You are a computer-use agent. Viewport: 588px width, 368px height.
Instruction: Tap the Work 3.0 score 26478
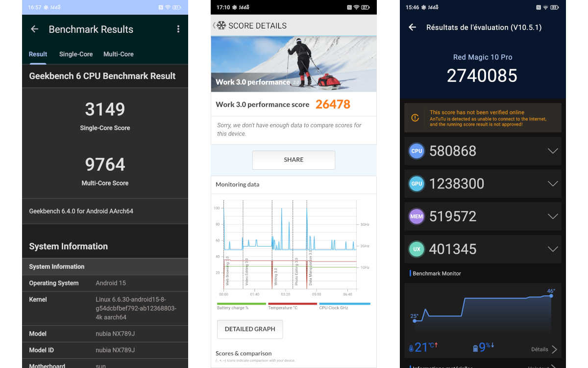point(333,105)
